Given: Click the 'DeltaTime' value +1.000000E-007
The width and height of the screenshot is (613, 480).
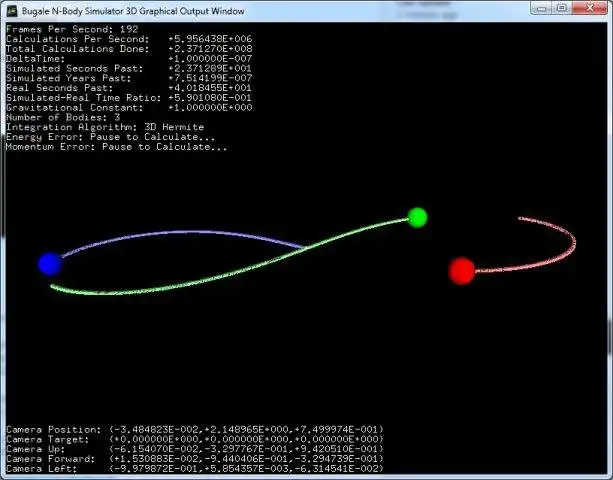Looking at the screenshot, I should (x=210, y=59).
